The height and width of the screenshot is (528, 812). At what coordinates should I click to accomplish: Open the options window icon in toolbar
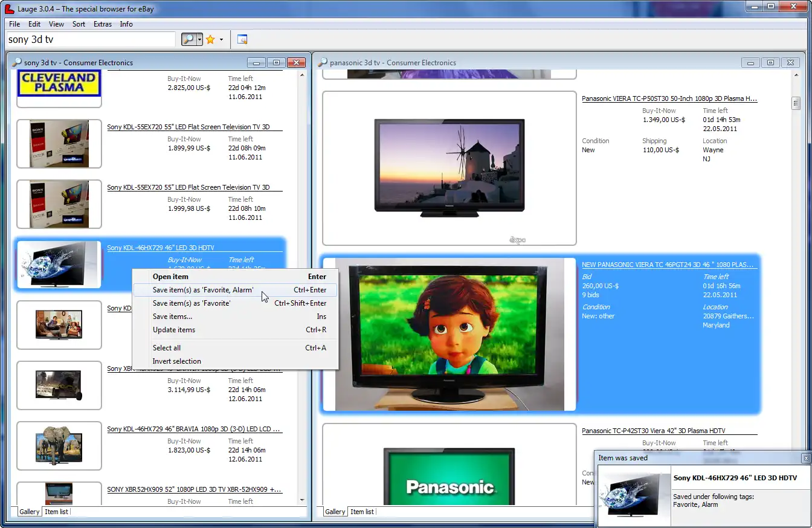pyautogui.click(x=242, y=39)
